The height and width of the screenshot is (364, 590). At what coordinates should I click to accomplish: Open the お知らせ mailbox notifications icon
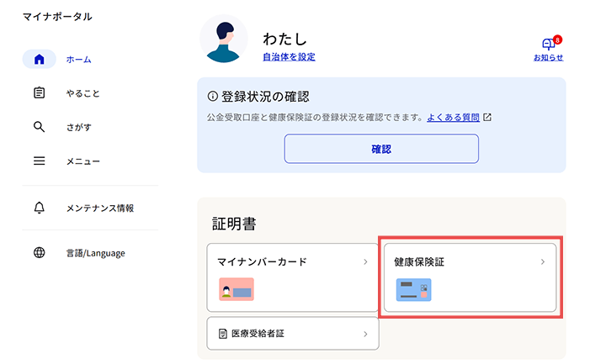coord(549,45)
